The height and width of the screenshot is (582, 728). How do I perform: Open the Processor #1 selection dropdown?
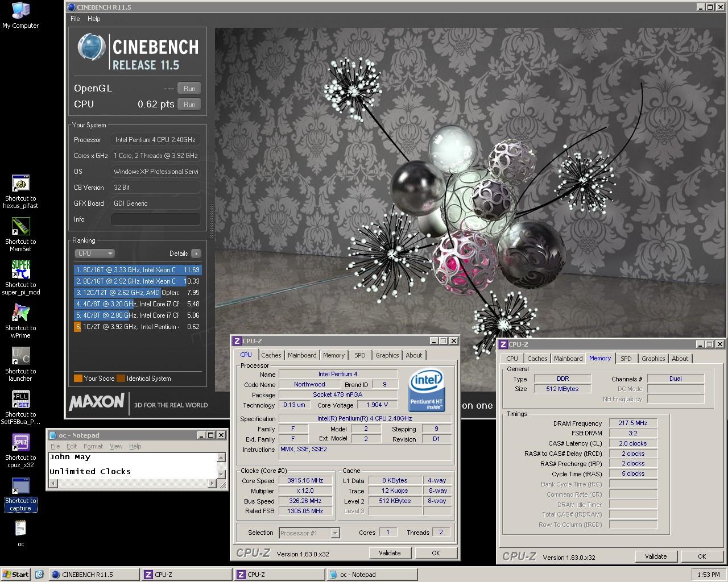tap(309, 533)
